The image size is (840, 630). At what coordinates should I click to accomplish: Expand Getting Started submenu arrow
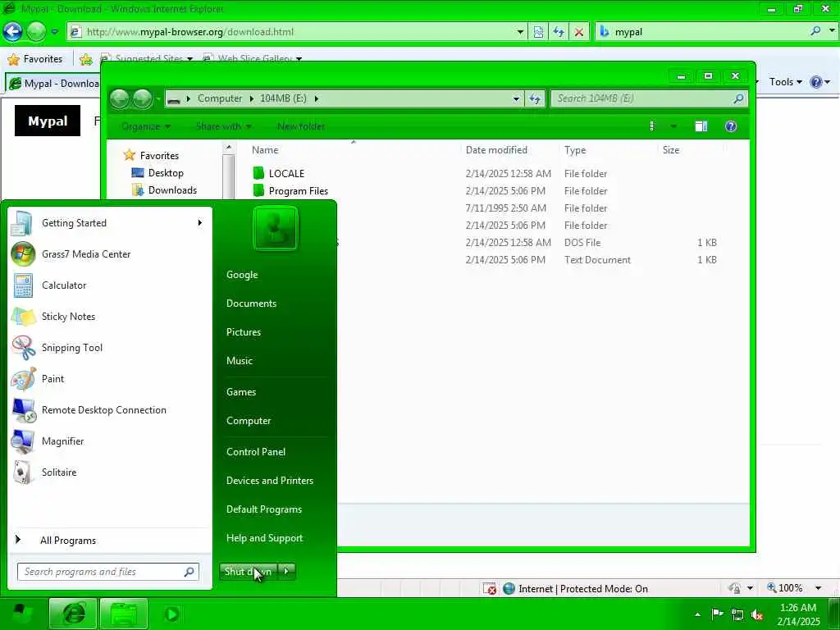tap(200, 223)
